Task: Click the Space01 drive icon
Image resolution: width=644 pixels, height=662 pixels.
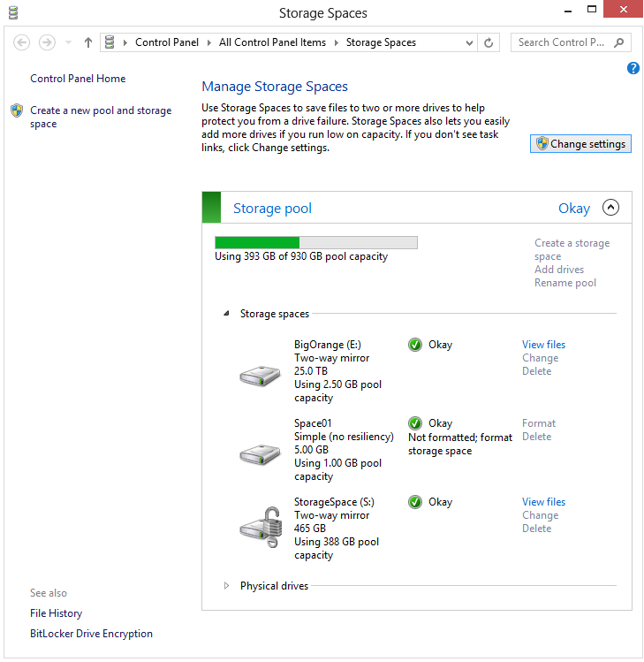Action: coord(260,454)
